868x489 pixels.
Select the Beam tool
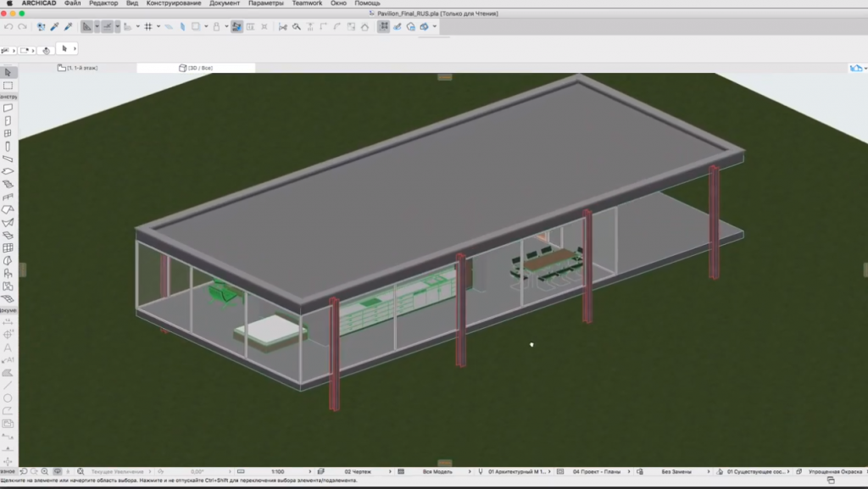tap(8, 158)
